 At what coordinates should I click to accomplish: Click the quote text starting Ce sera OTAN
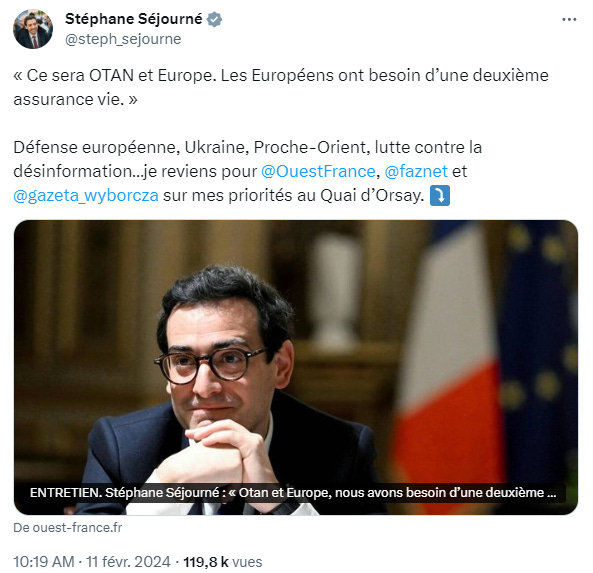pos(281,87)
